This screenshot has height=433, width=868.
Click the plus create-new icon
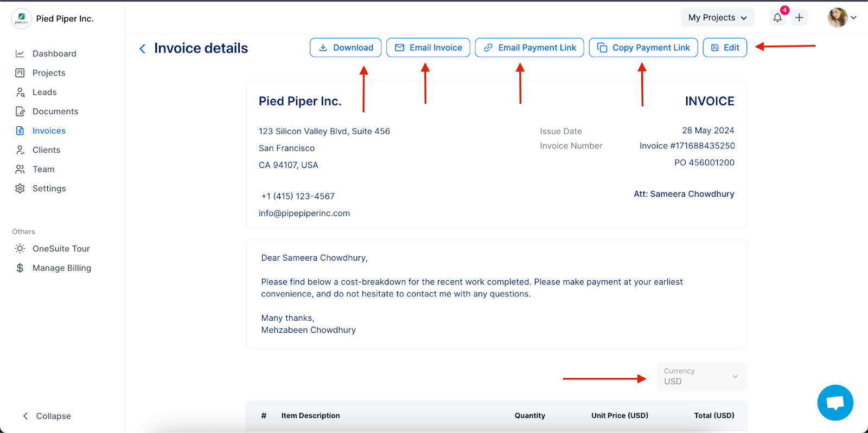tap(799, 17)
